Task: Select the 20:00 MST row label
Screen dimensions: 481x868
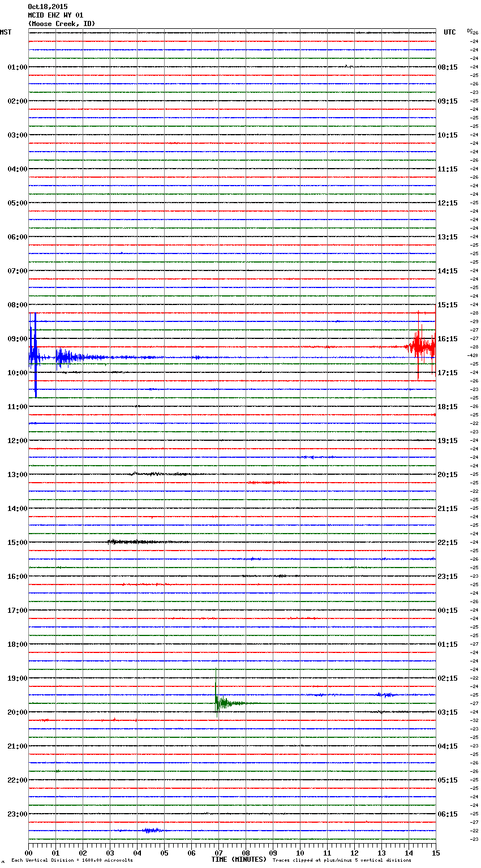Action: [x=17, y=712]
